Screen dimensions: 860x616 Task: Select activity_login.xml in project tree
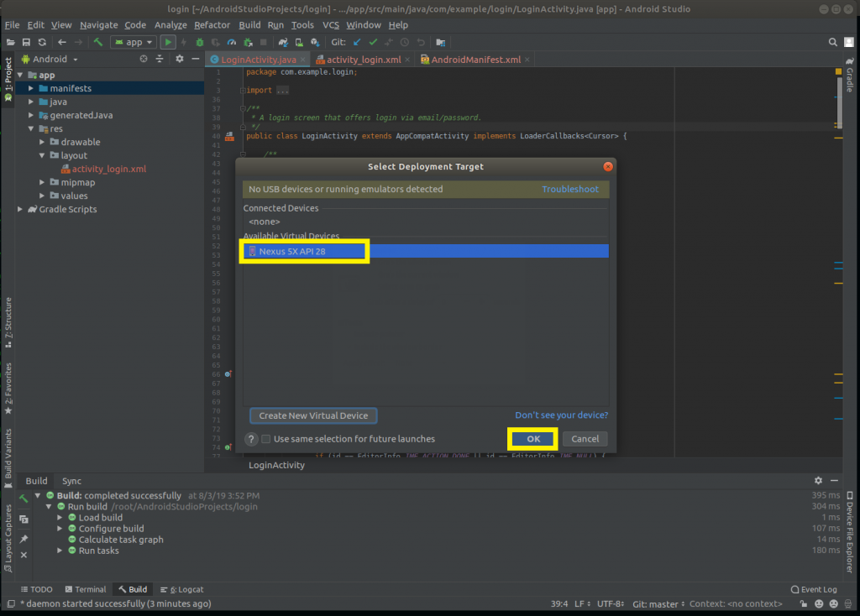click(109, 170)
